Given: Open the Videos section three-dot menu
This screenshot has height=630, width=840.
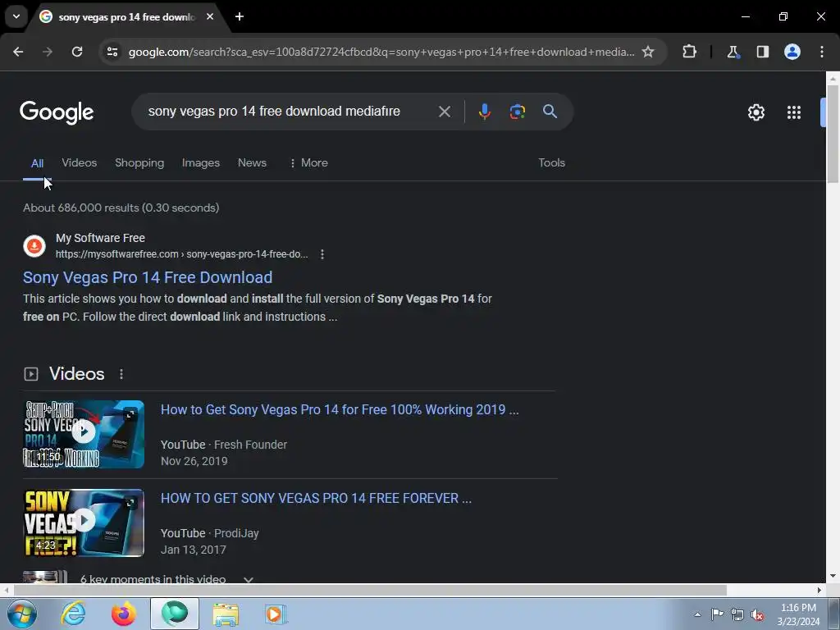Looking at the screenshot, I should [x=121, y=374].
